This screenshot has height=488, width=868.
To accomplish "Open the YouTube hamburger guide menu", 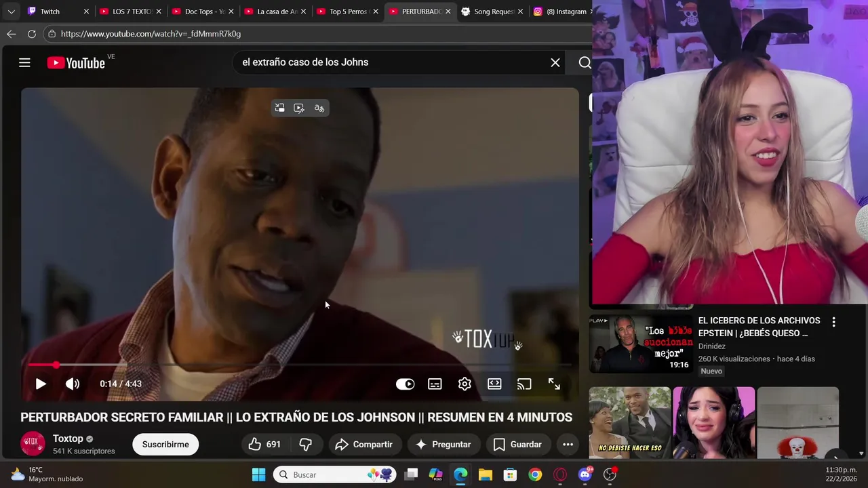I will [24, 63].
